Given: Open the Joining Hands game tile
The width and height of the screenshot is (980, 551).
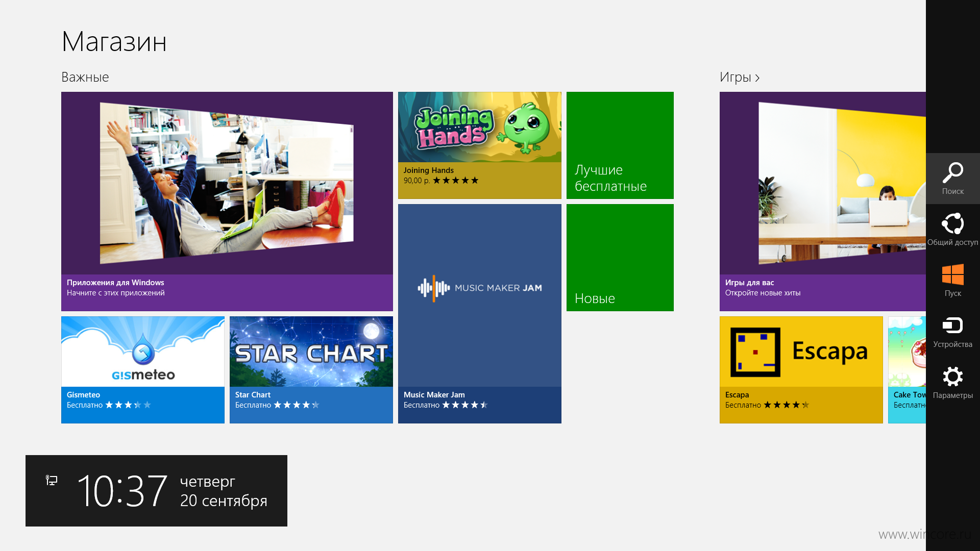Looking at the screenshot, I should tap(479, 145).
